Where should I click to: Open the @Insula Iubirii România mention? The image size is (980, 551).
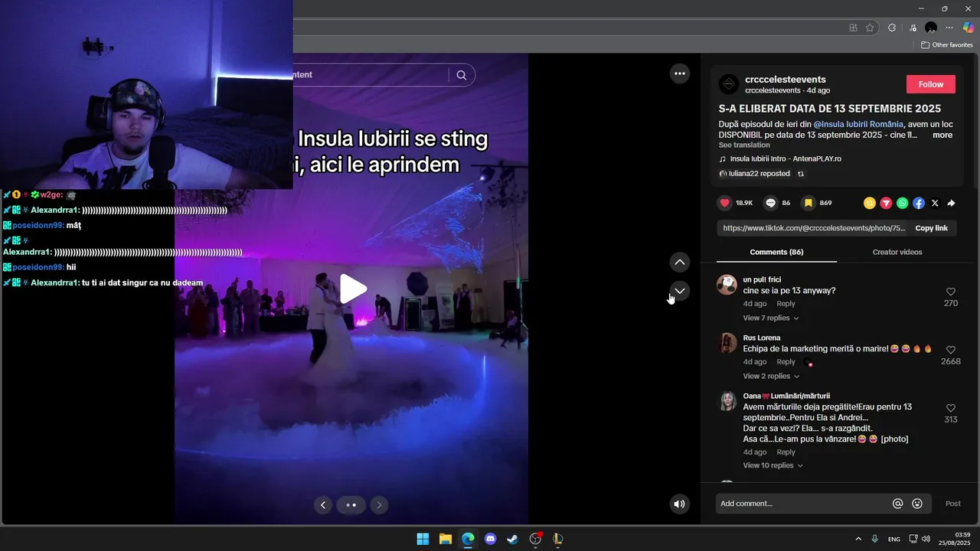858,124
